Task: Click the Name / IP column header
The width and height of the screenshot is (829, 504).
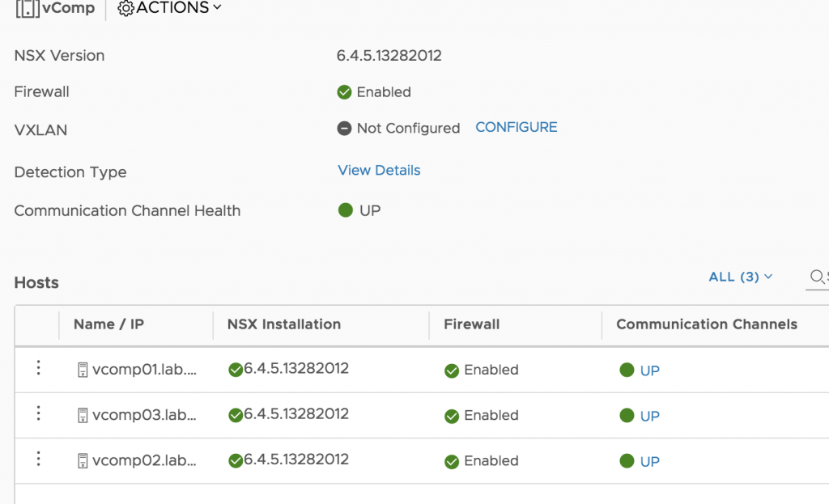Action: pyautogui.click(x=108, y=324)
